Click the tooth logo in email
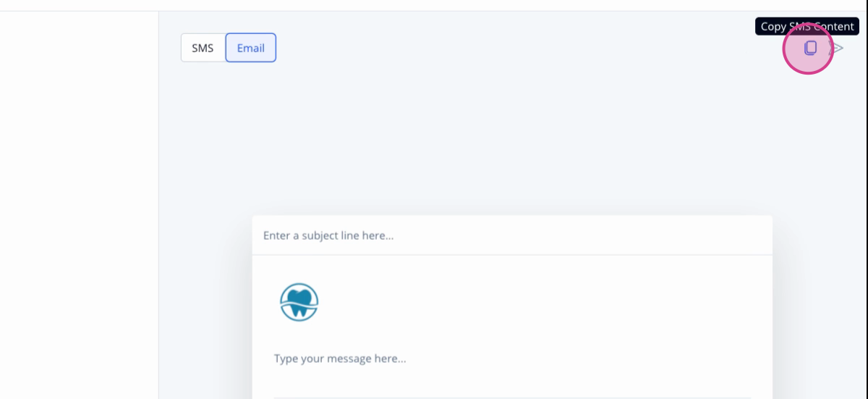 [299, 302]
